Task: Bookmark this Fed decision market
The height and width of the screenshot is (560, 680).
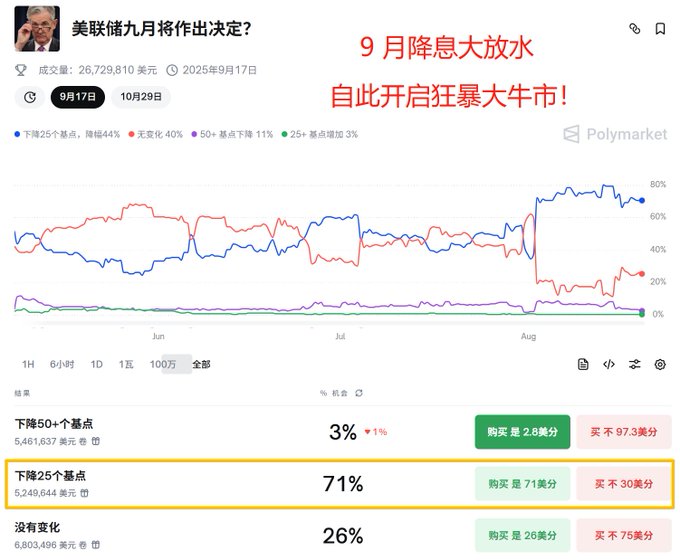Action: [660, 29]
